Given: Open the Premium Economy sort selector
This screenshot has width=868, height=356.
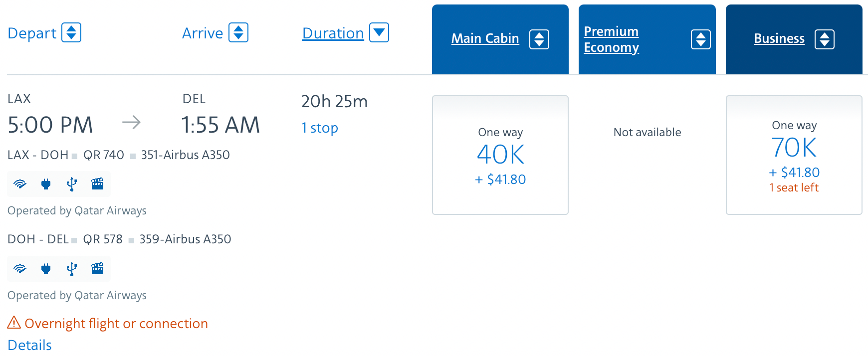Looking at the screenshot, I should (702, 38).
